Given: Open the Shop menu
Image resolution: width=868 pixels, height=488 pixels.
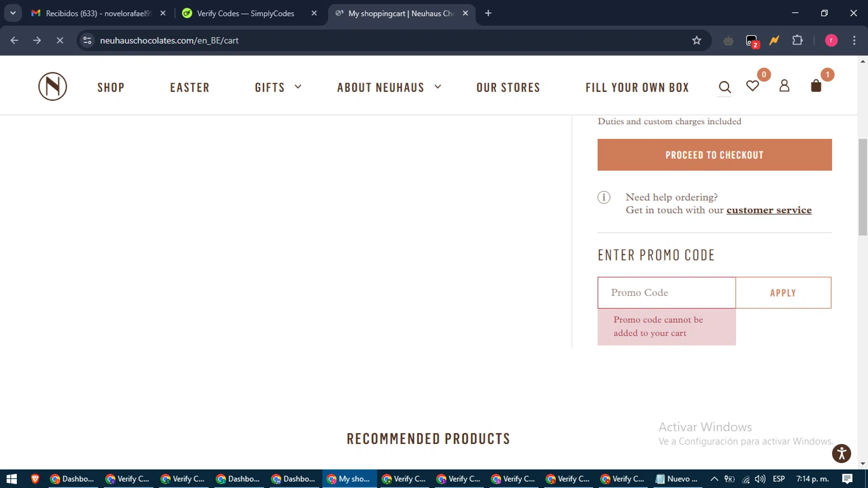Looking at the screenshot, I should 111,87.
